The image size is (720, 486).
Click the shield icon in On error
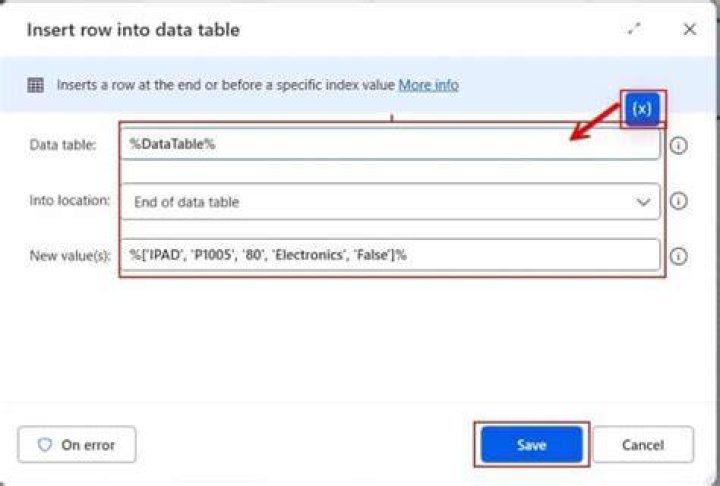point(45,444)
